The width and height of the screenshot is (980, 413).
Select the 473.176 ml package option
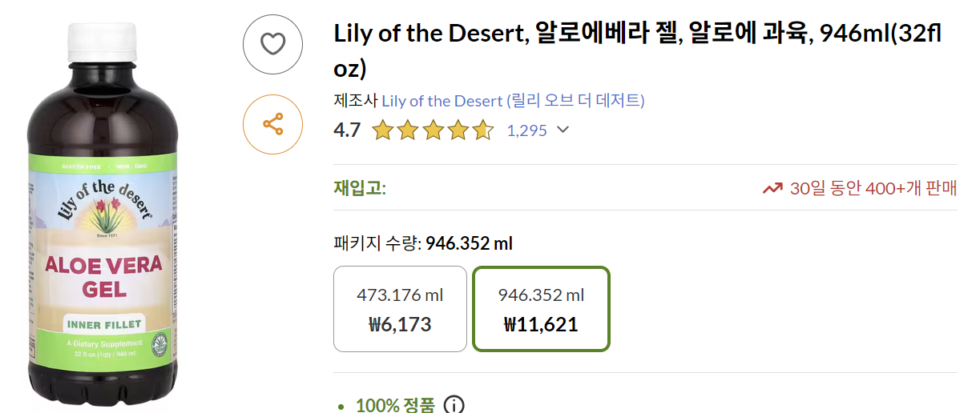pyautogui.click(x=400, y=309)
